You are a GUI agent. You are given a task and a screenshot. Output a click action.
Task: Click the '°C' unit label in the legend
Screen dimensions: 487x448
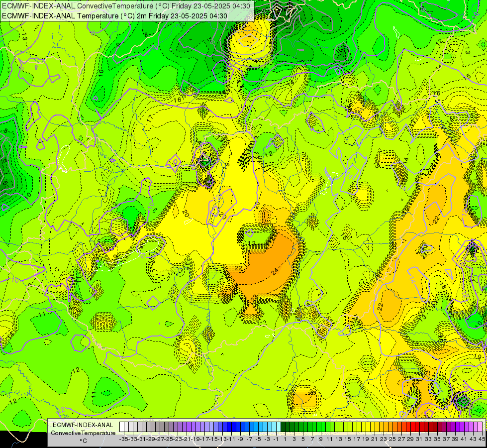point(83,441)
